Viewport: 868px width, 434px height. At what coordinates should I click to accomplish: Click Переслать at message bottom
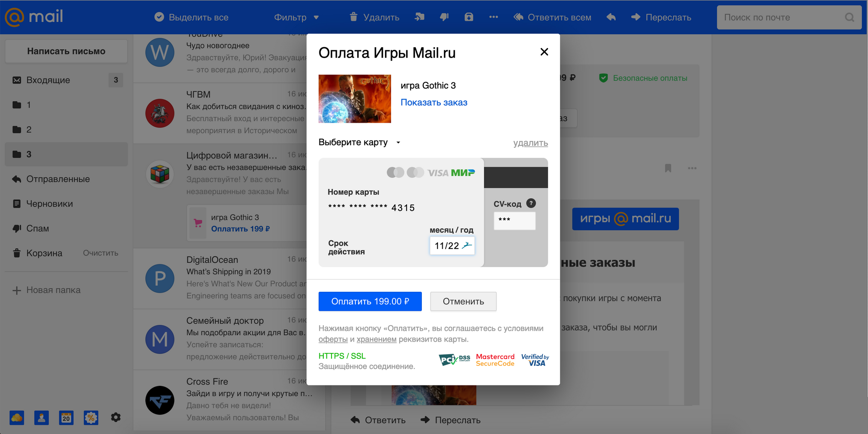450,420
